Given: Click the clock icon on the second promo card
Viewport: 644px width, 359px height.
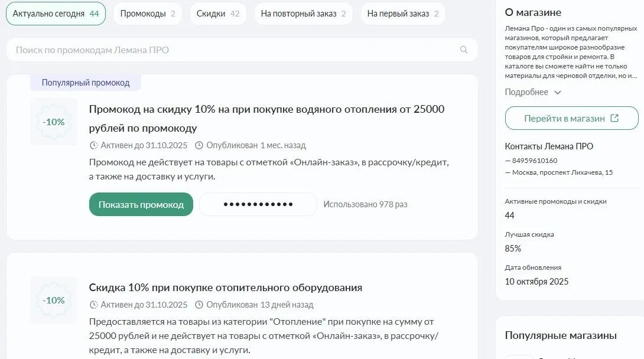Looking at the screenshot, I should point(92,305).
